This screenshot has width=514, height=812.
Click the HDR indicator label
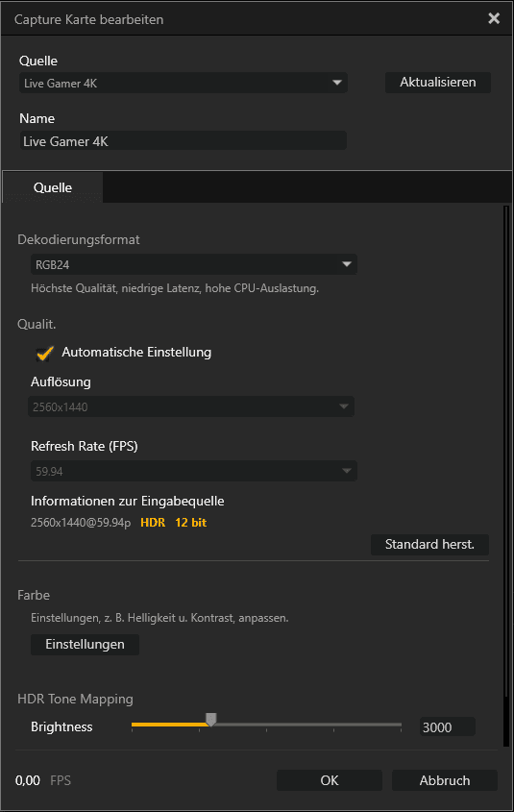click(153, 523)
